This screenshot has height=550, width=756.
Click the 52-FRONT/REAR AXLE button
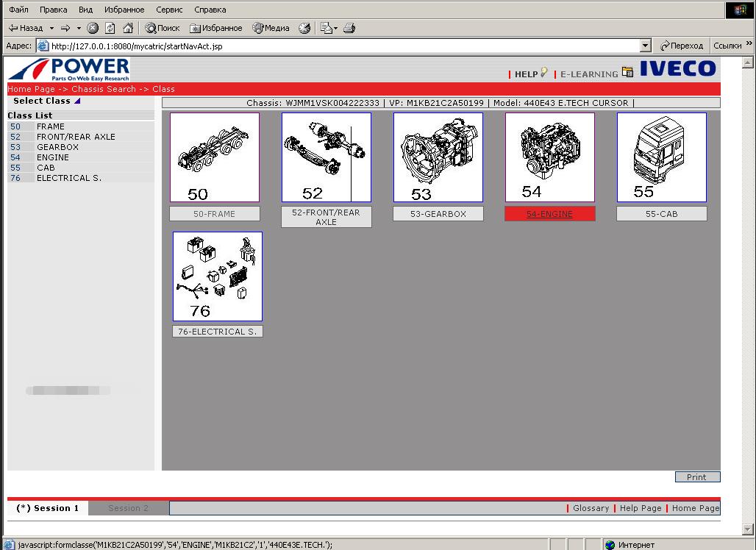pos(327,217)
